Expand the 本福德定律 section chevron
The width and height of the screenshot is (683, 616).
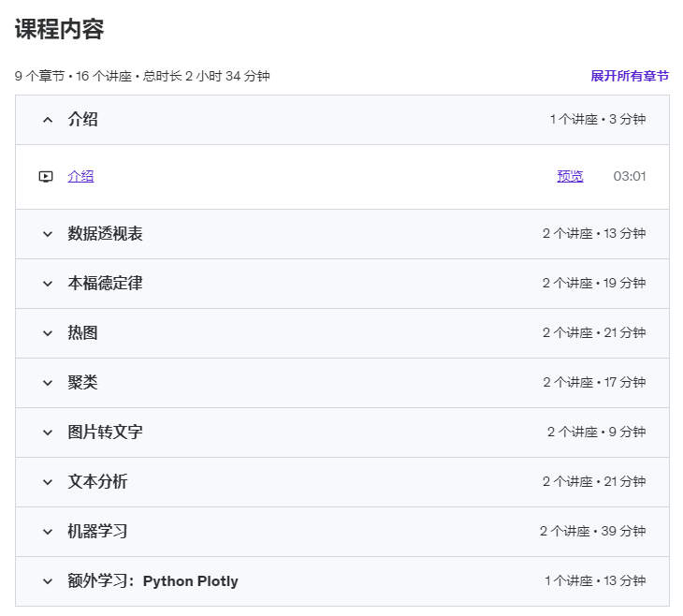48,284
